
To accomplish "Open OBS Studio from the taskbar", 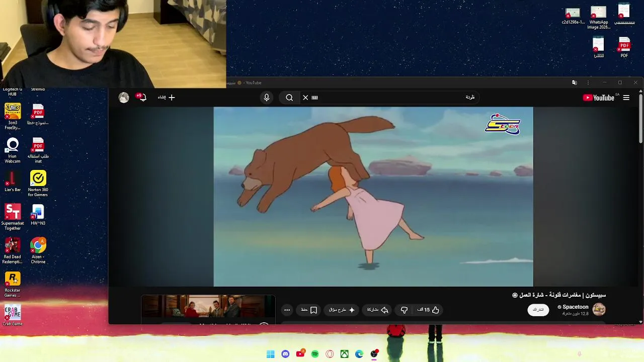I will (x=374, y=354).
